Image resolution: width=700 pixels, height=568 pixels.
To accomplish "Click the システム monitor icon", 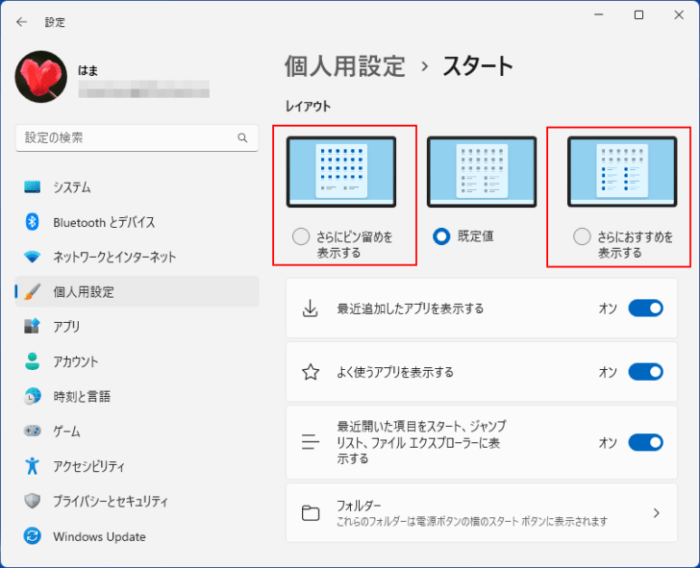I will coord(32,187).
